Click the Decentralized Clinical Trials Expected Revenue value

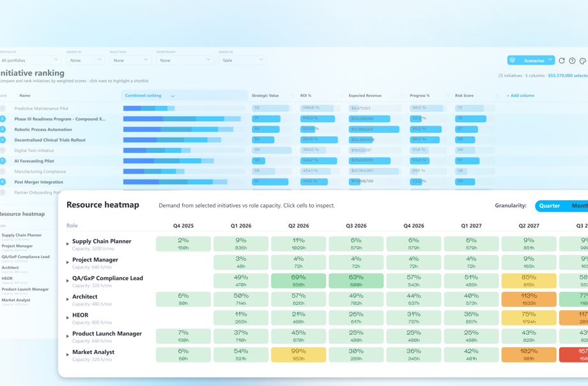pos(361,140)
